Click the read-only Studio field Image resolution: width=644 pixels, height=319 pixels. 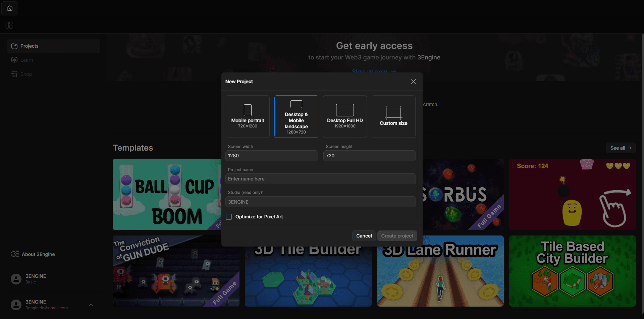tap(320, 202)
